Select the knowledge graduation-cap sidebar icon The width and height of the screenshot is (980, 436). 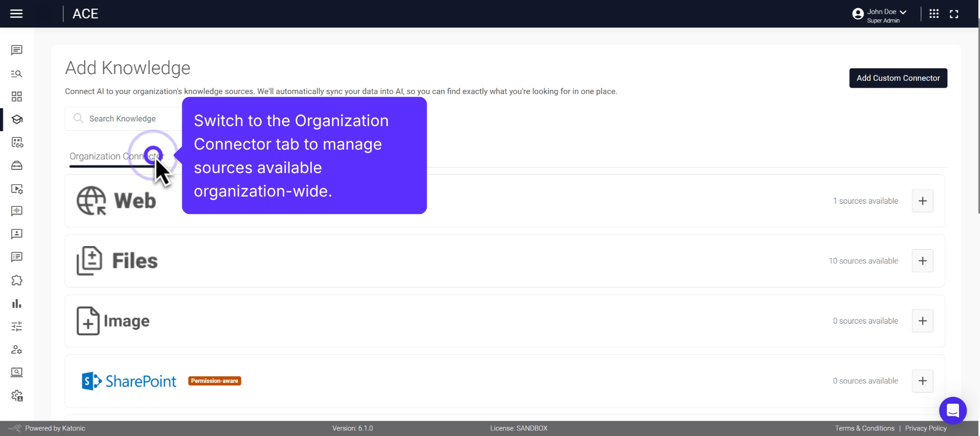click(17, 119)
